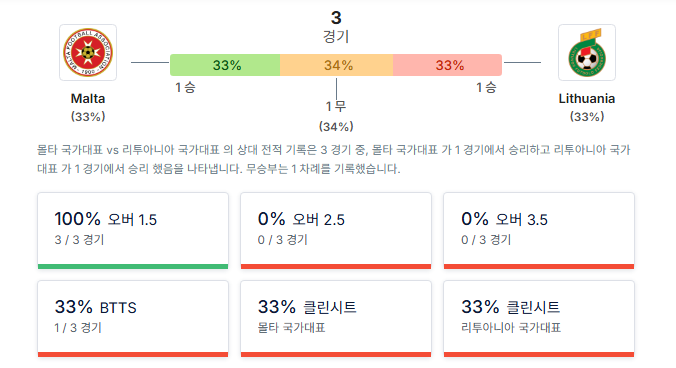The image size is (676, 368).
Task: Open the Lithuania team name link
Action: [587, 99]
